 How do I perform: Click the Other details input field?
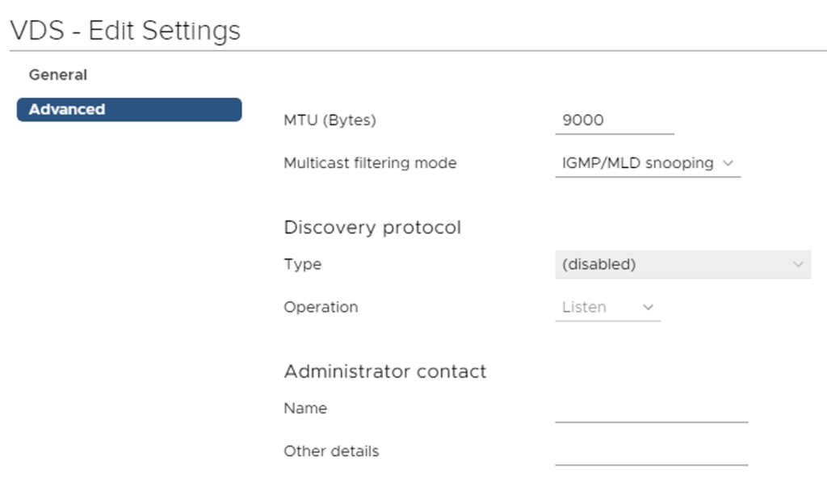[x=651, y=453]
